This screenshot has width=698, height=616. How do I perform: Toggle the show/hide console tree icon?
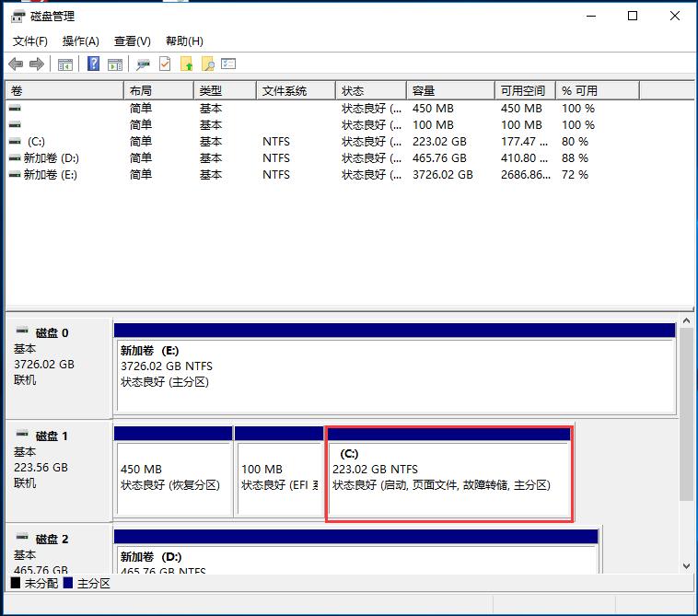65,64
